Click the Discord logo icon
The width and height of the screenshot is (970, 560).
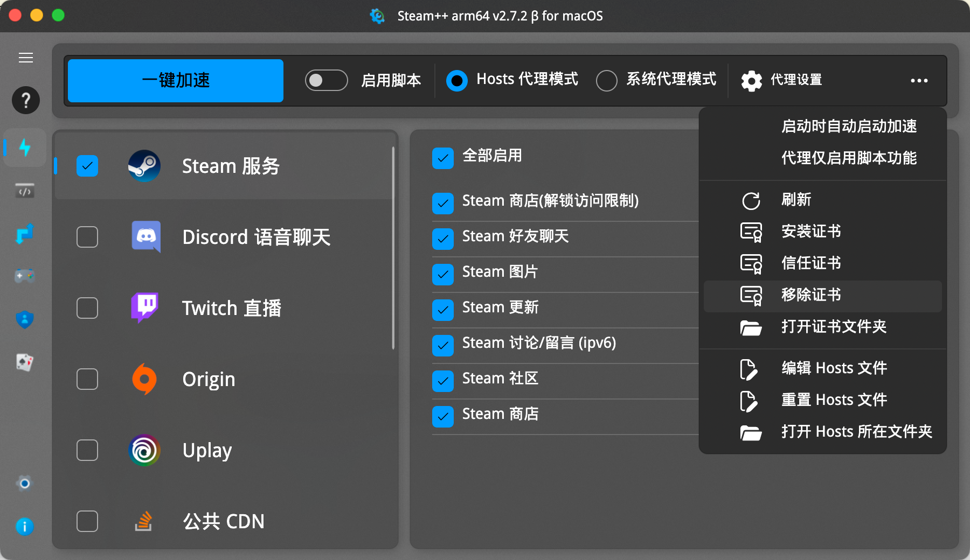point(146,236)
